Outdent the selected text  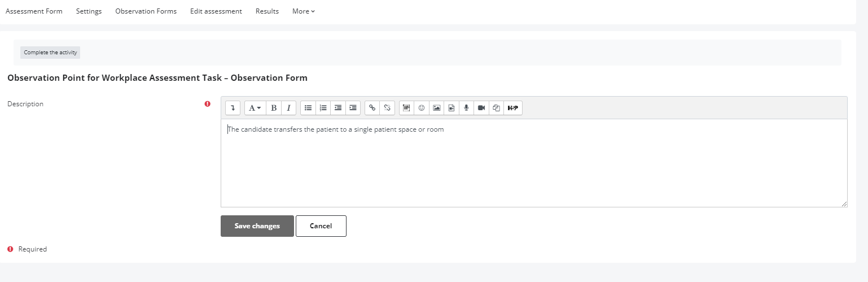tap(338, 108)
